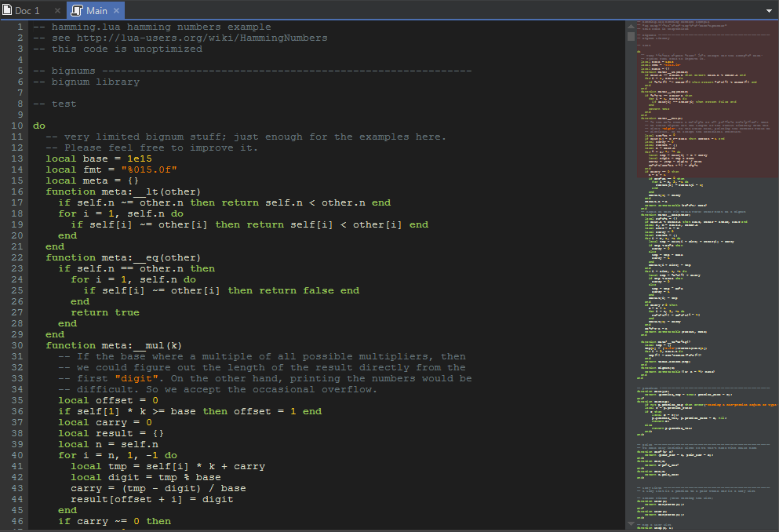Click the "-- bignum library" comment

click(x=86, y=82)
